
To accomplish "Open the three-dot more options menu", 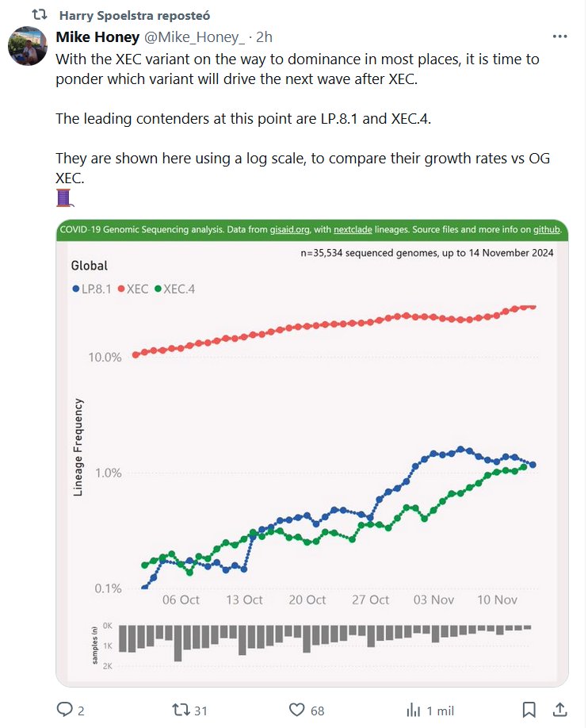I will pos(559,36).
